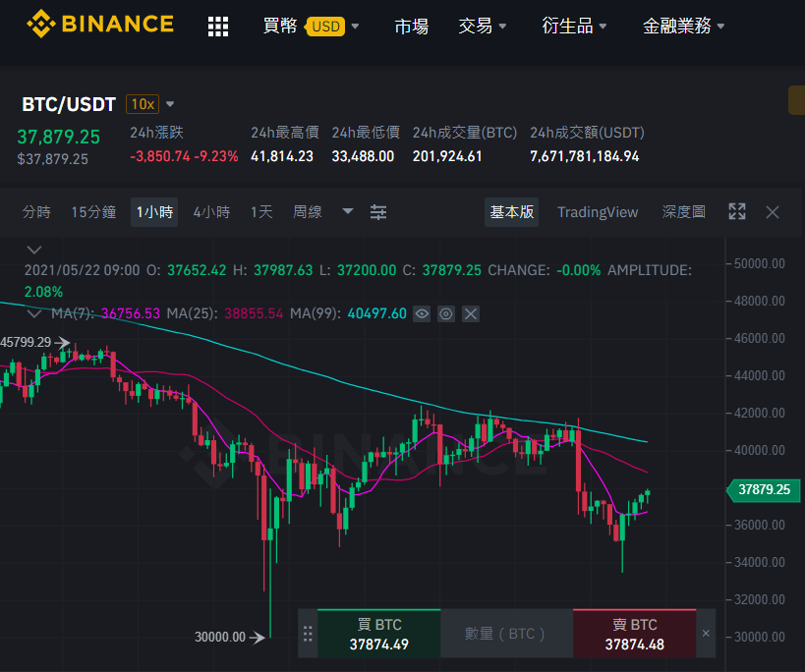Expand the 衍生品 menu
The height and width of the screenshot is (672, 805).
coord(574,26)
